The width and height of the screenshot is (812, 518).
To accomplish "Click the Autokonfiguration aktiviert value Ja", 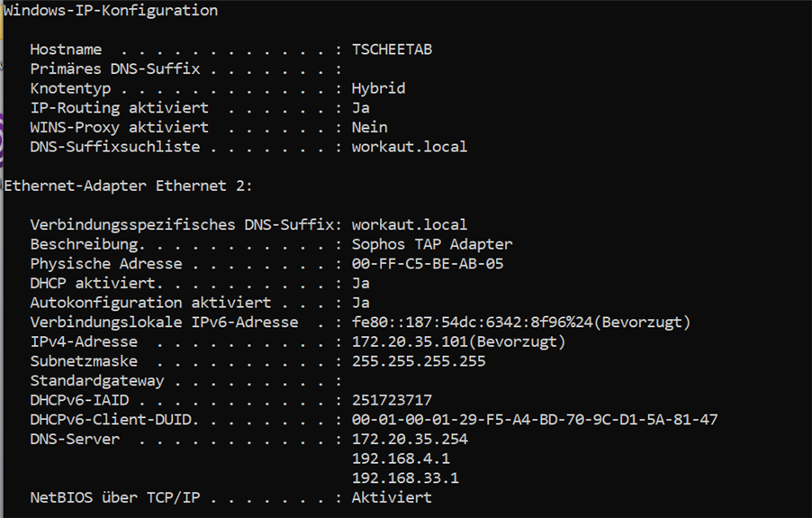I will coord(360,303).
